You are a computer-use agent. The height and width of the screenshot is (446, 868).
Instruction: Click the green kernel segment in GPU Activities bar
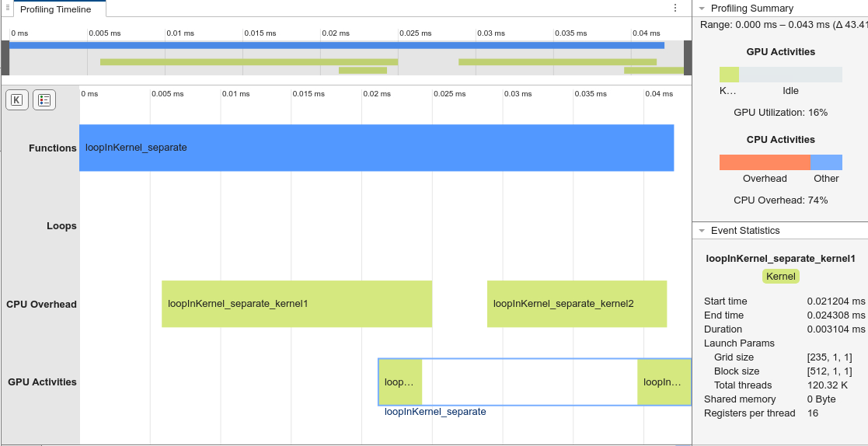(x=729, y=75)
